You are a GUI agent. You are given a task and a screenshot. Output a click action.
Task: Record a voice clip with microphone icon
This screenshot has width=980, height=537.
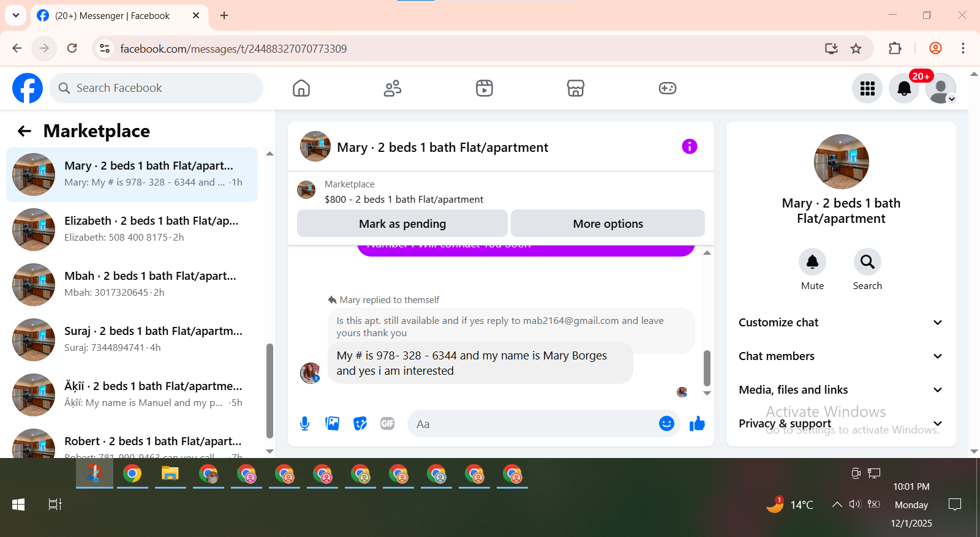coord(305,423)
